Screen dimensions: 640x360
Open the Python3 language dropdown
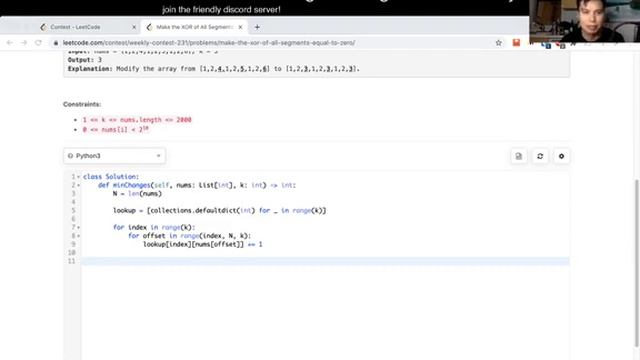(114, 156)
